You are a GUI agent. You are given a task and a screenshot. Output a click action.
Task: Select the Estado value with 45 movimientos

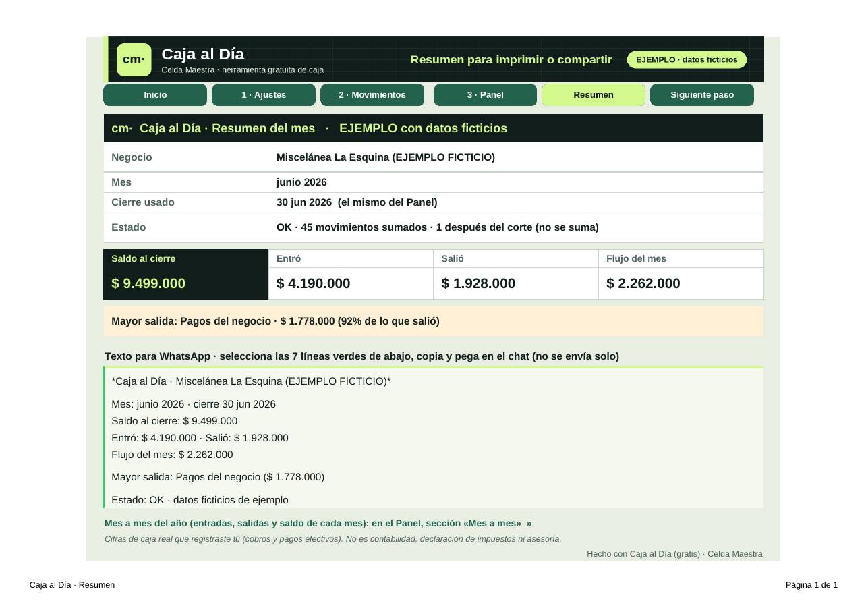pos(438,227)
